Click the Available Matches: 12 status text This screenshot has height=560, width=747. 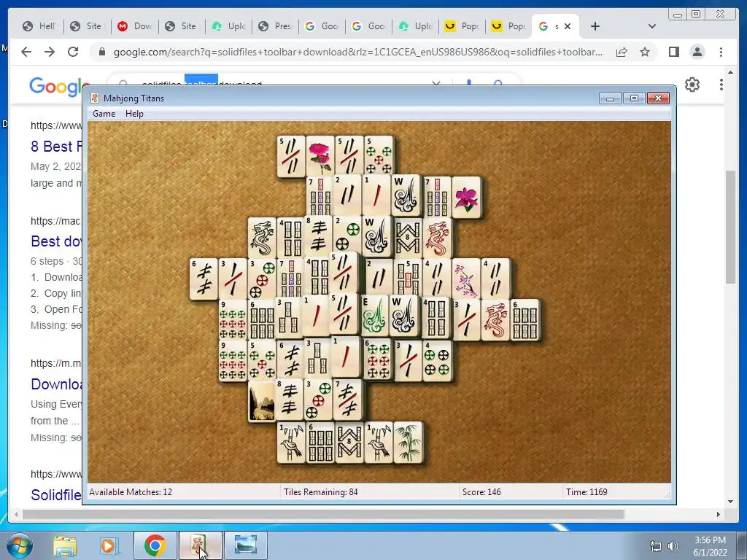click(x=131, y=492)
